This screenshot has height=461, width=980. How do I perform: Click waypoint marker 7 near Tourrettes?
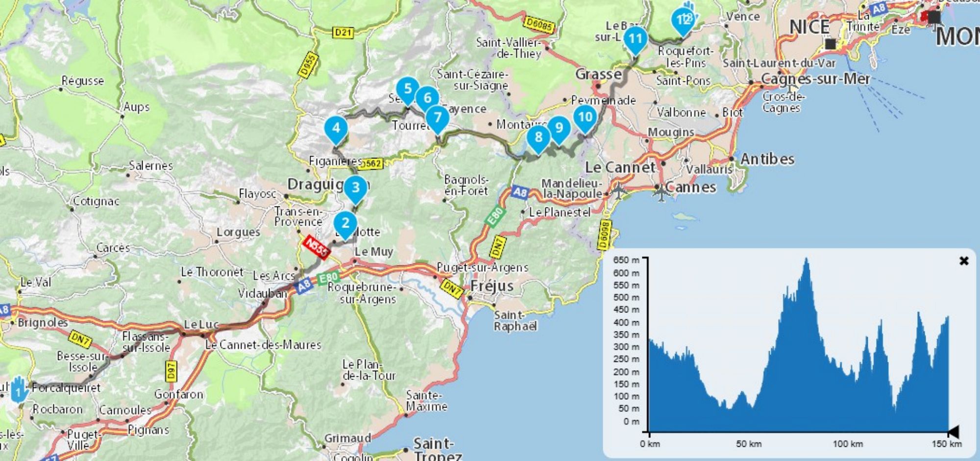(438, 118)
